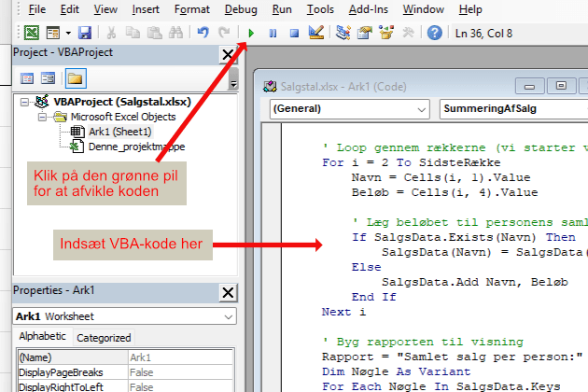Toggle Folders view in the Project panel
588x392 pixels.
(74, 77)
